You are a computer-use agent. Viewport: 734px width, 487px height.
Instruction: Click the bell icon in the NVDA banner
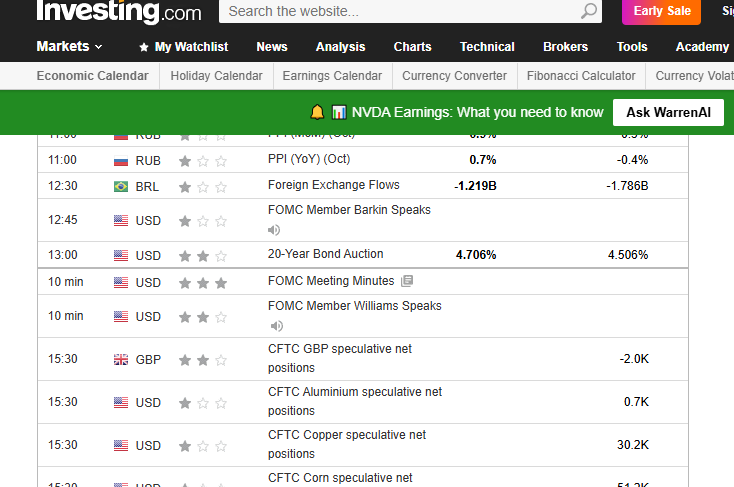(317, 112)
